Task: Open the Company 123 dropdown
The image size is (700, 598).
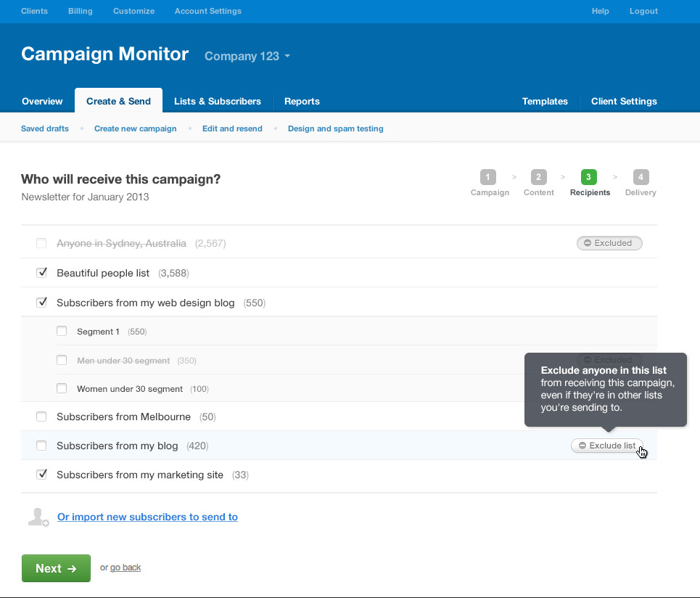Action: point(247,56)
